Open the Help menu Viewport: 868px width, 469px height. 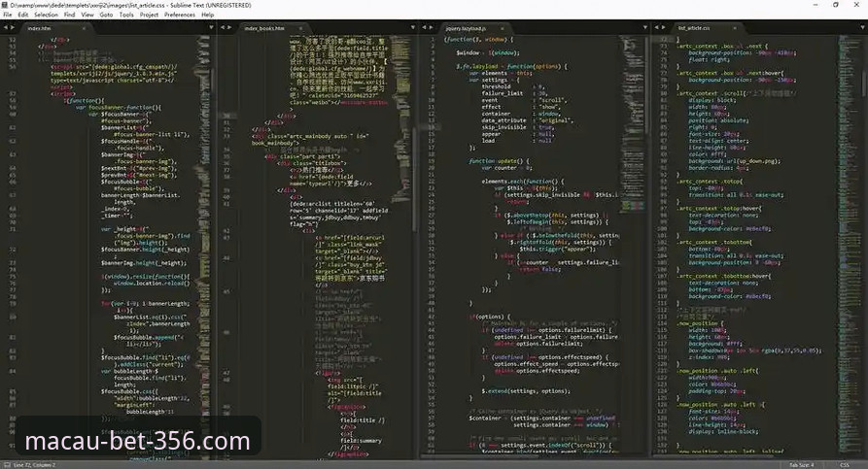pos(208,15)
